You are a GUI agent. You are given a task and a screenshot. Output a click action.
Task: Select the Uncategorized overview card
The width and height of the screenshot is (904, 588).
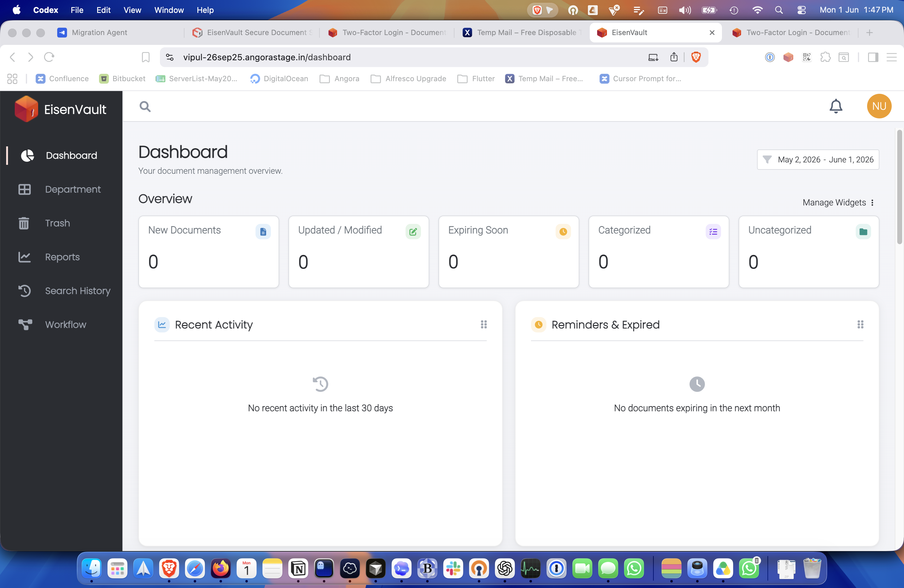coord(809,252)
